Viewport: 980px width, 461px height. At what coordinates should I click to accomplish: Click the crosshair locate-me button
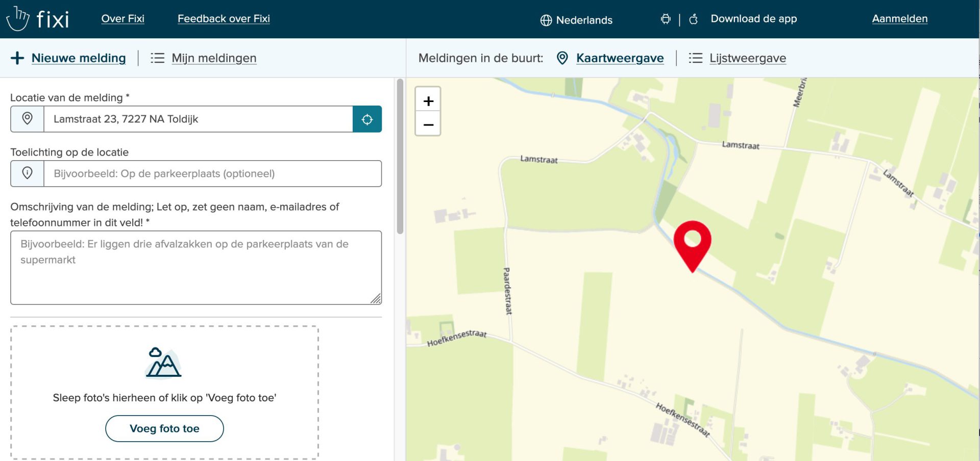click(x=367, y=119)
